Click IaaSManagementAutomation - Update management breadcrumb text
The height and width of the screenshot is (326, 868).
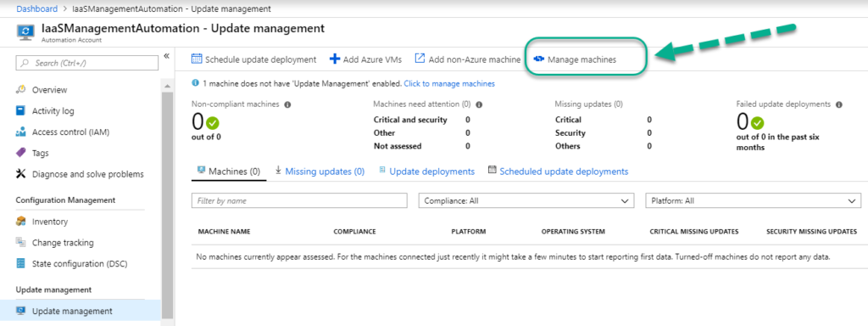coord(171,8)
